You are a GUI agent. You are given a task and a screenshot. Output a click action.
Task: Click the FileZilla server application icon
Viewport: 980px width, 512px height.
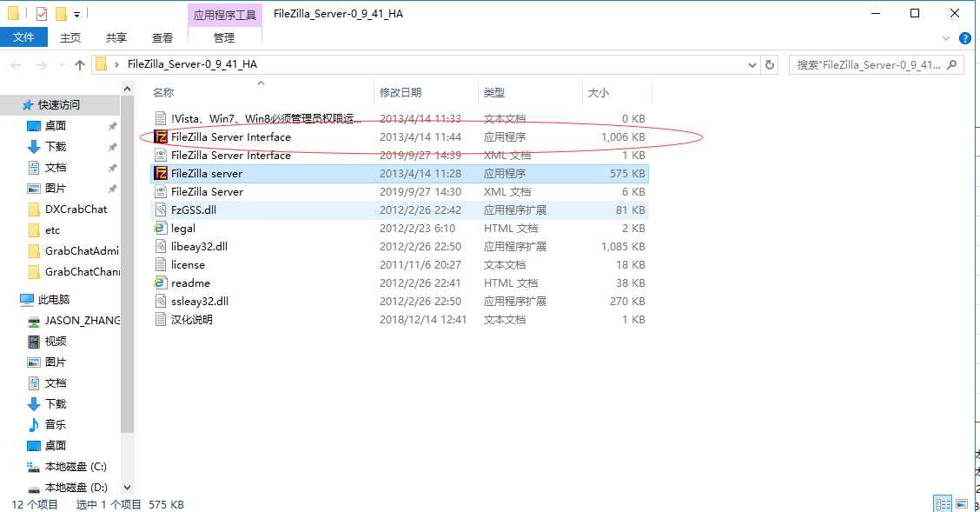click(x=161, y=173)
